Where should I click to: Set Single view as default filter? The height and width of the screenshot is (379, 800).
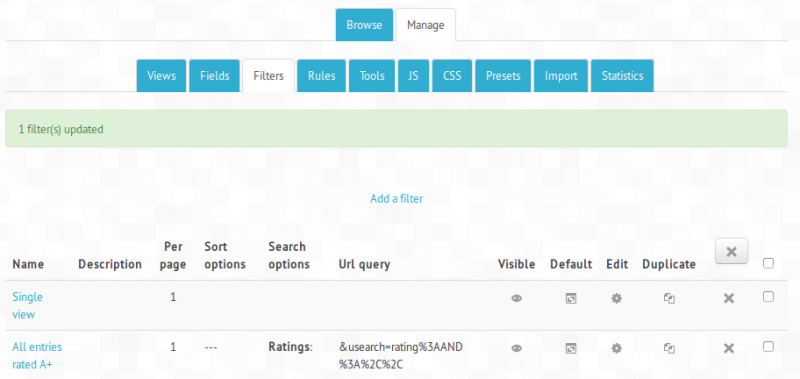tap(570, 298)
